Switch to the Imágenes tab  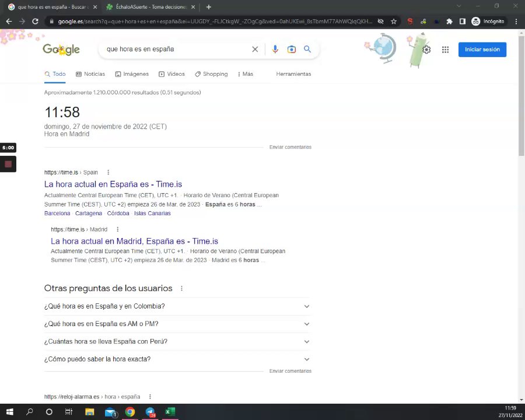pyautogui.click(x=132, y=74)
